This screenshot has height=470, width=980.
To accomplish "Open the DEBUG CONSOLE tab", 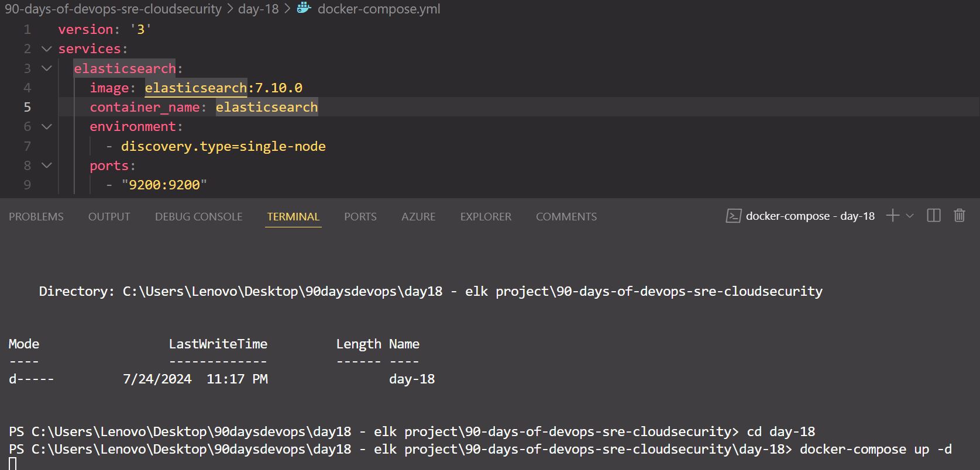I will pos(199,216).
